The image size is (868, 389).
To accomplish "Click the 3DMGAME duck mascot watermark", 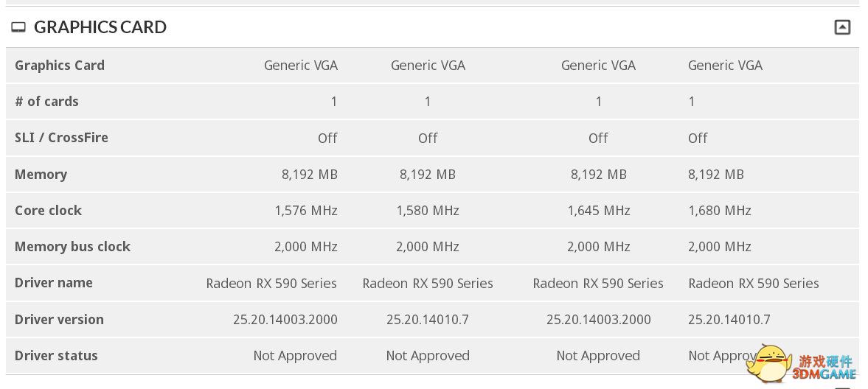I will pyautogui.click(x=769, y=363).
